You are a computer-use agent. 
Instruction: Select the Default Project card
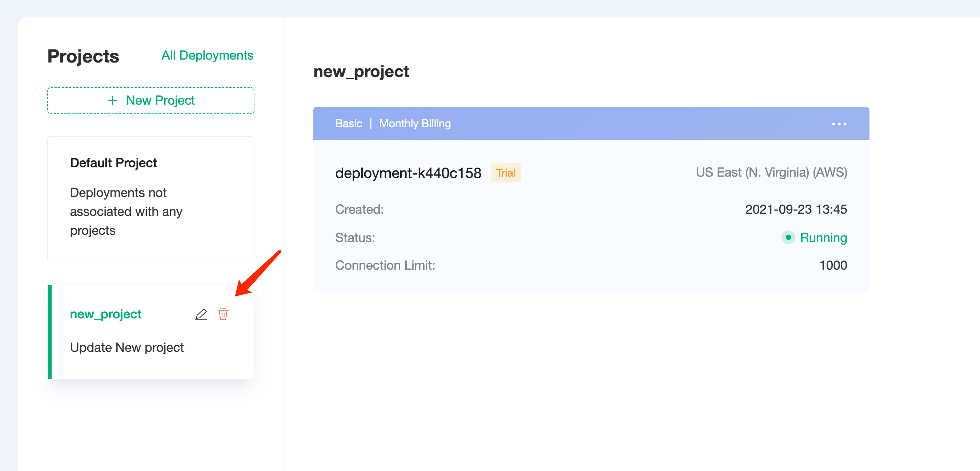pyautogui.click(x=150, y=199)
